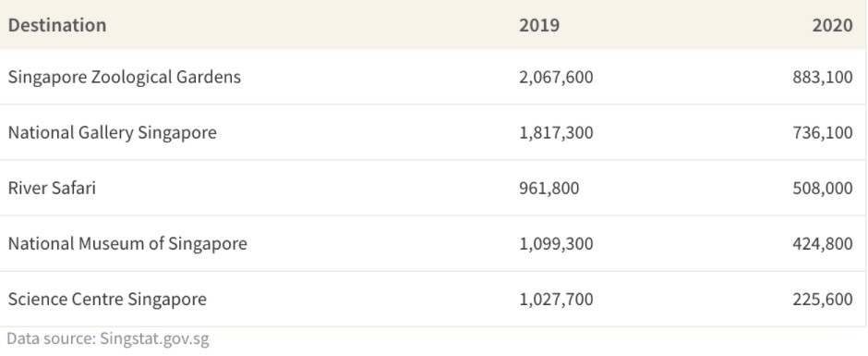868x356 pixels.
Task: Click the Singapore Zoological Gardens row label
Action: pos(125,77)
